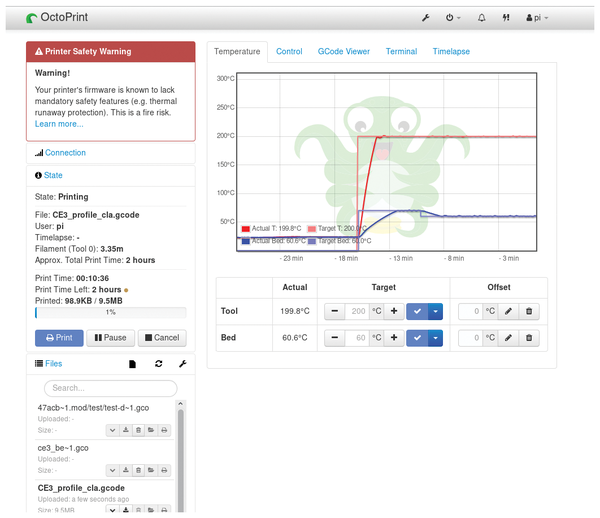Cancel the current print
The height and width of the screenshot is (518, 600).
pos(162,338)
